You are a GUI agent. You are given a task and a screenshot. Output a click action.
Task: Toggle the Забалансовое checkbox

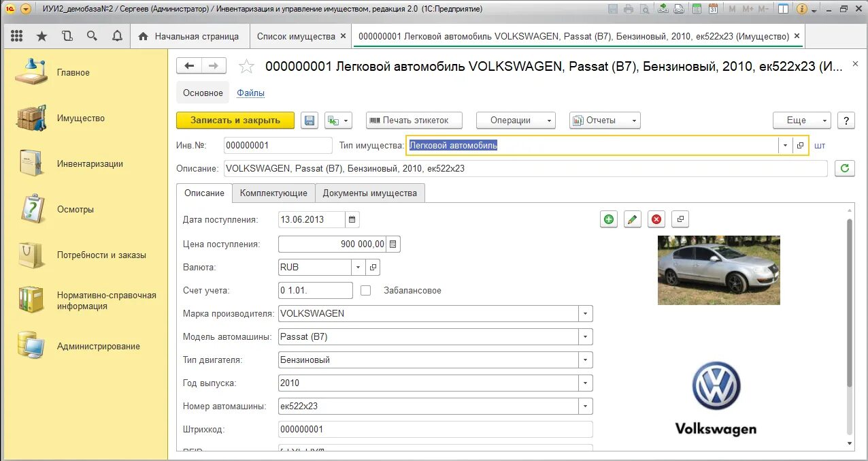click(x=366, y=290)
